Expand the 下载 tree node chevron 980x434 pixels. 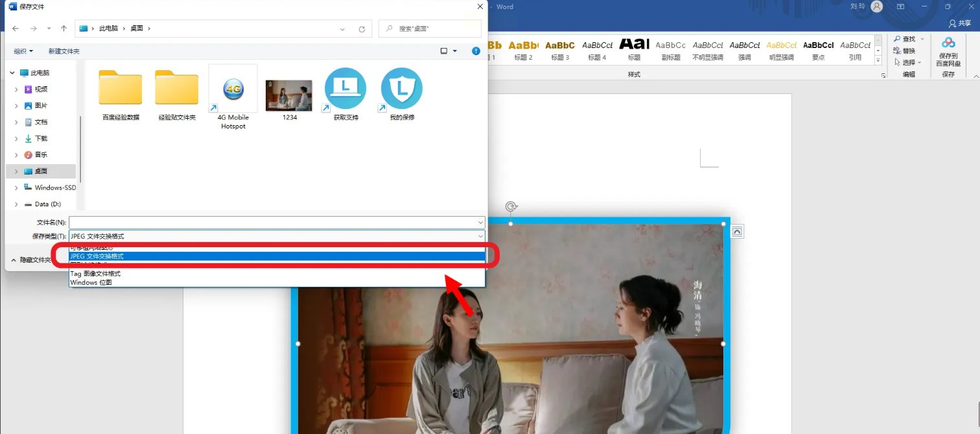16,138
